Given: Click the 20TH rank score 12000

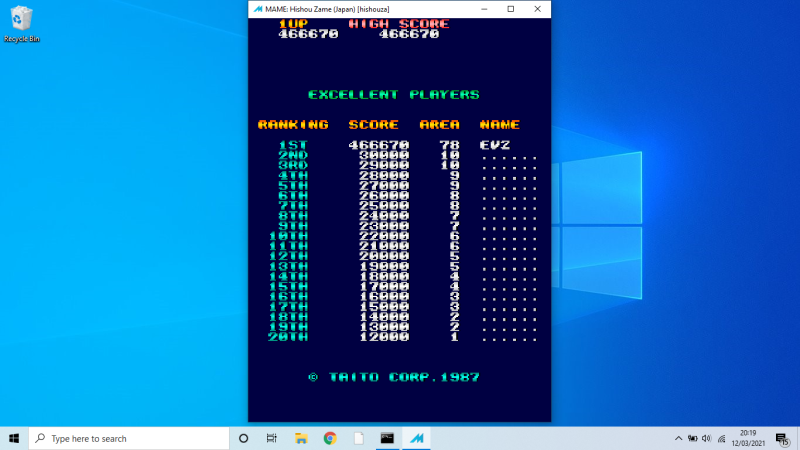Looking at the screenshot, I should tap(384, 337).
